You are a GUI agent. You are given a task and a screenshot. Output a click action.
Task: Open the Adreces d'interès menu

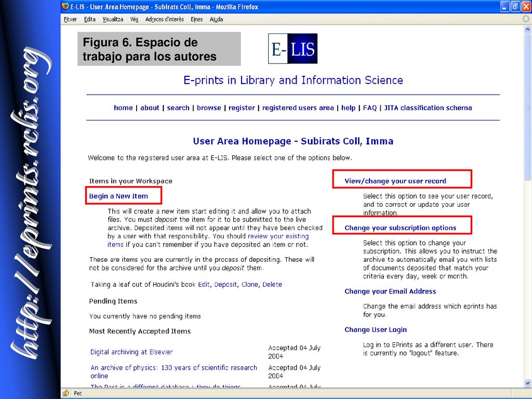pos(165,19)
